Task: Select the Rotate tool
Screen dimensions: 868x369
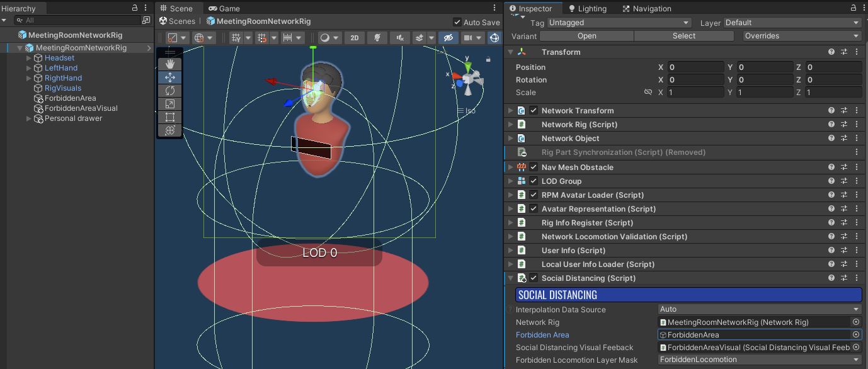Action: click(x=169, y=90)
